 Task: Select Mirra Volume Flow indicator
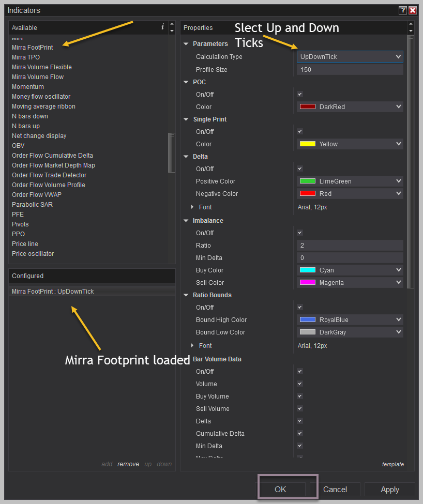point(38,77)
